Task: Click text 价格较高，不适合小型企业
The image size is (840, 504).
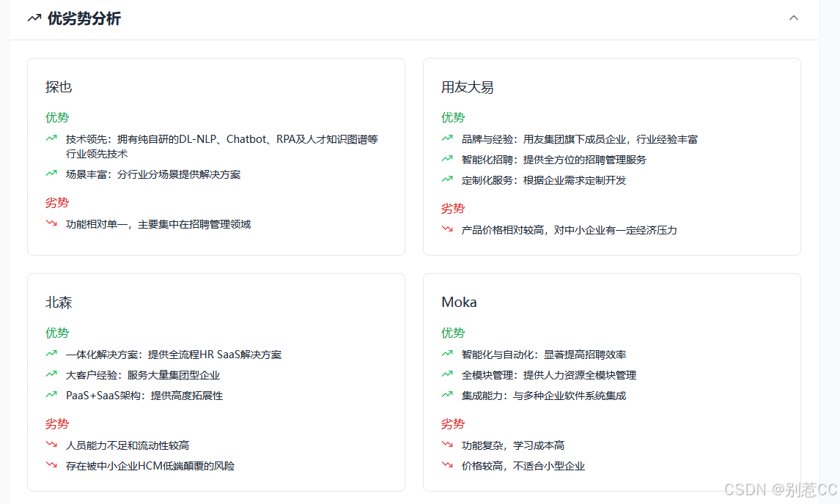Action: coord(523,466)
